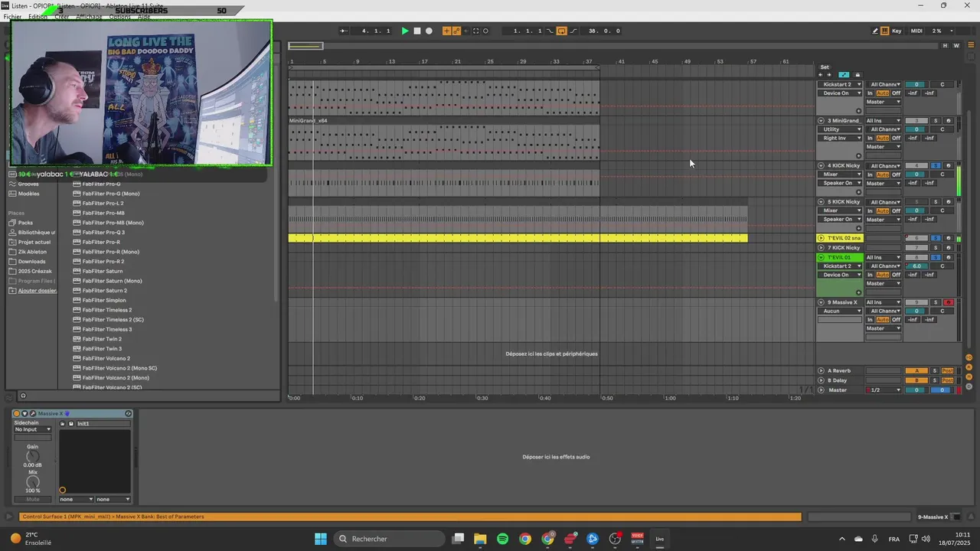Toggle track 3 activator button

pyautogui.click(x=916, y=120)
